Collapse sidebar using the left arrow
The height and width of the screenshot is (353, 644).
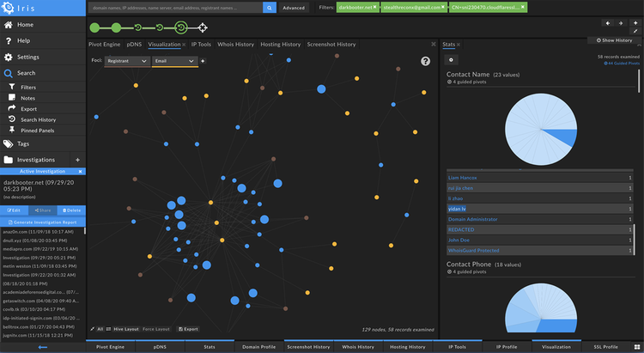pyautogui.click(x=43, y=347)
